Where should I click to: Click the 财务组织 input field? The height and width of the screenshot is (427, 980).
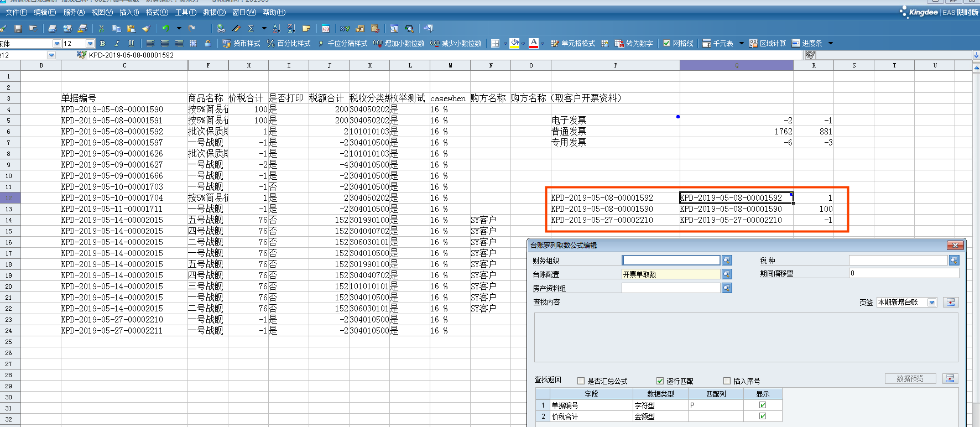[671, 260]
